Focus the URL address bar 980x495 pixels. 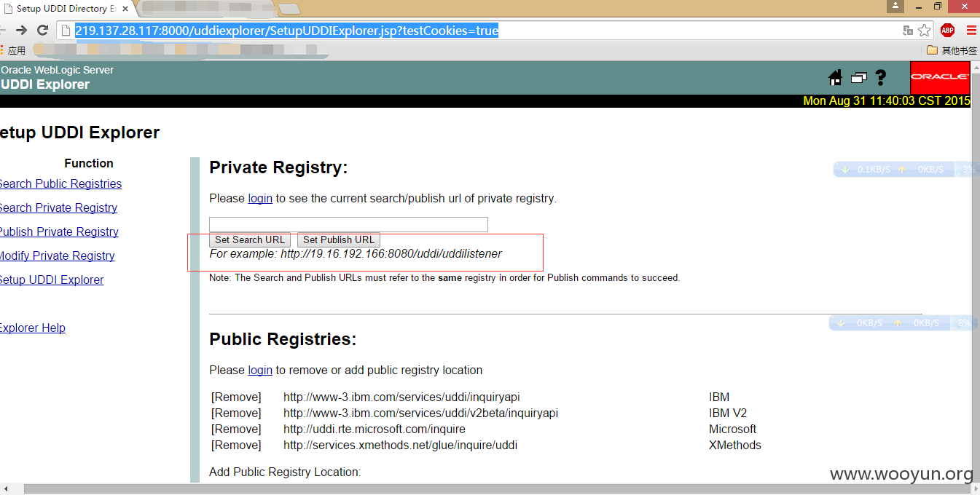point(481,31)
